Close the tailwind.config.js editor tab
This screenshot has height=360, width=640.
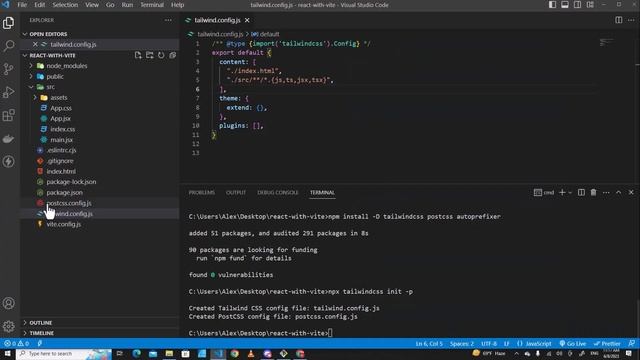click(247, 20)
